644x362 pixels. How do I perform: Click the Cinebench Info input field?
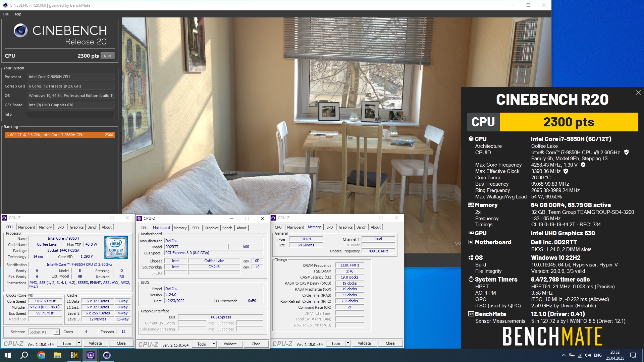point(71,114)
